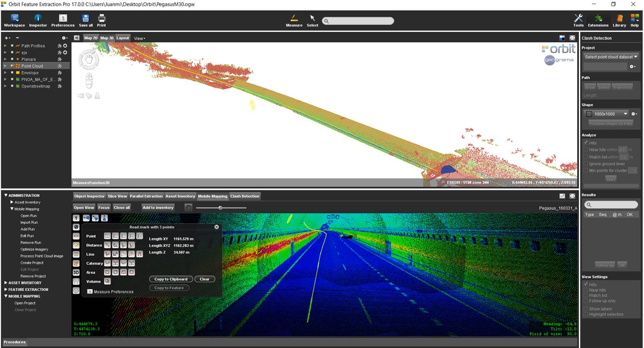Open the Workspace menu icon
644x348 pixels.
[14, 18]
